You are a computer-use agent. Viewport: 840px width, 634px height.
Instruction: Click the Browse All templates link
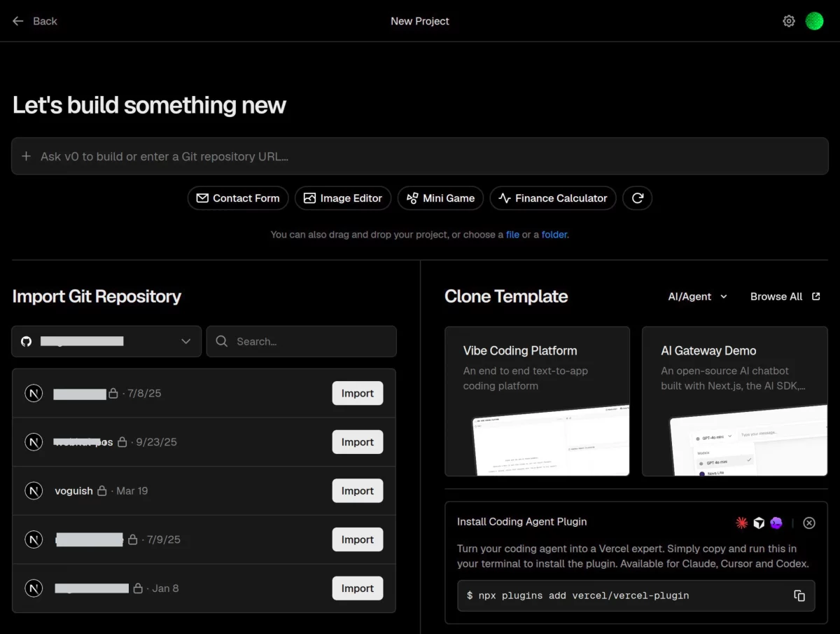coord(785,296)
